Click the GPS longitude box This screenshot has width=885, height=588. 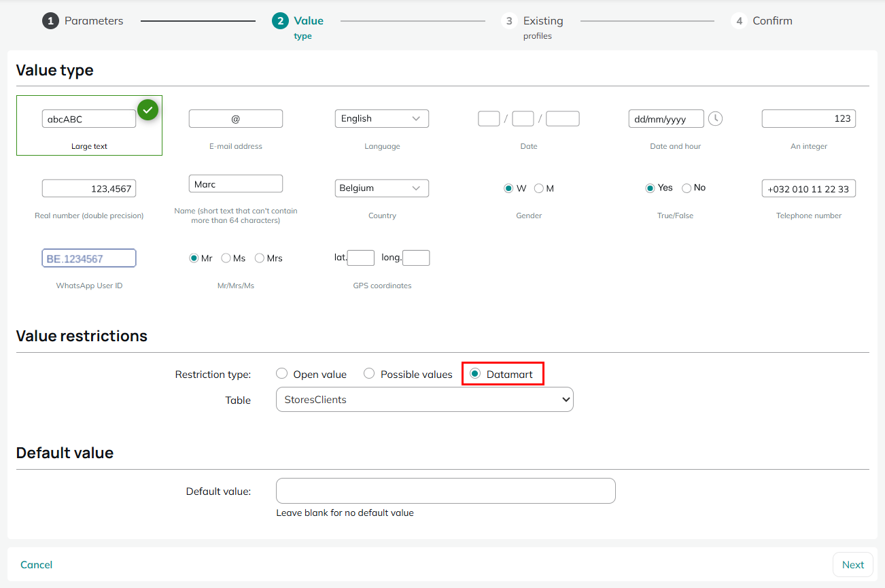click(416, 258)
